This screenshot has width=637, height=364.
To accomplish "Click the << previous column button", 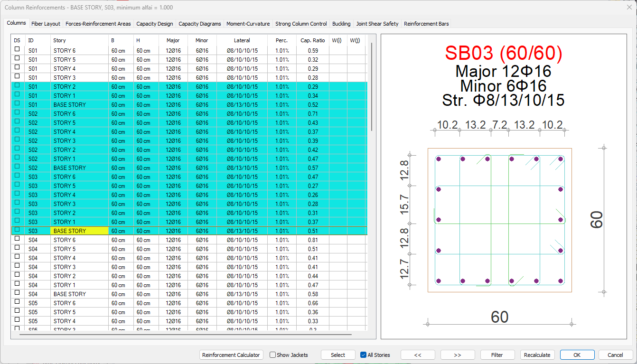I will 418,355.
